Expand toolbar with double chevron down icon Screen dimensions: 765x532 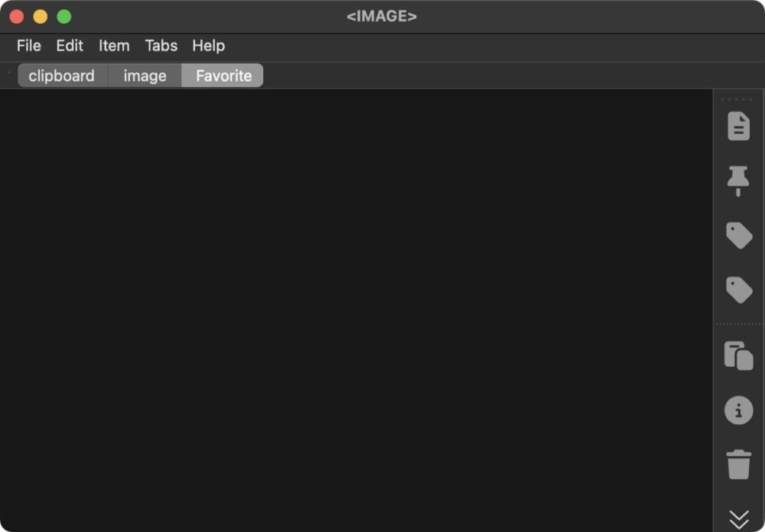[x=739, y=520]
